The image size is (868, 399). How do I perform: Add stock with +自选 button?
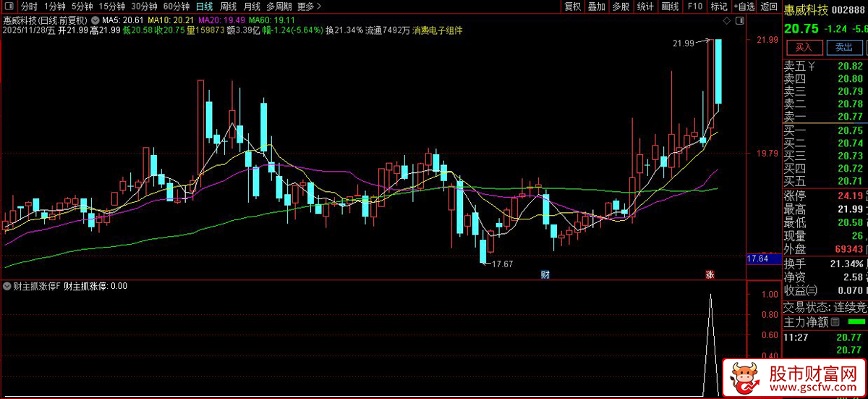coord(744,7)
